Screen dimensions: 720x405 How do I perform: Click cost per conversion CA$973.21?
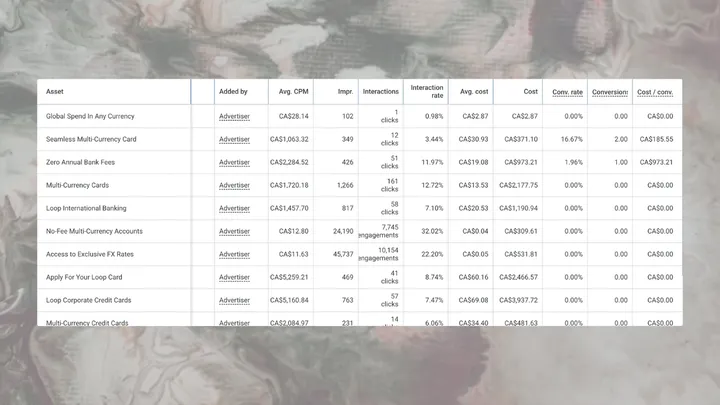656,162
